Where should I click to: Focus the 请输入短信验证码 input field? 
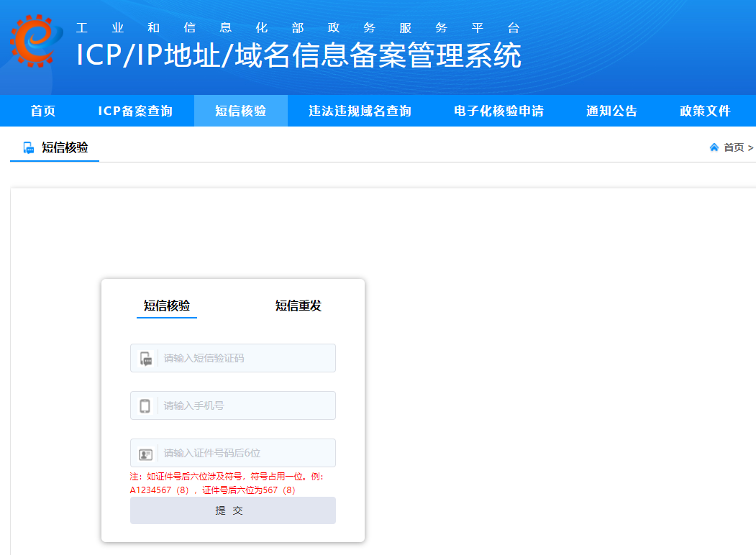pos(245,358)
